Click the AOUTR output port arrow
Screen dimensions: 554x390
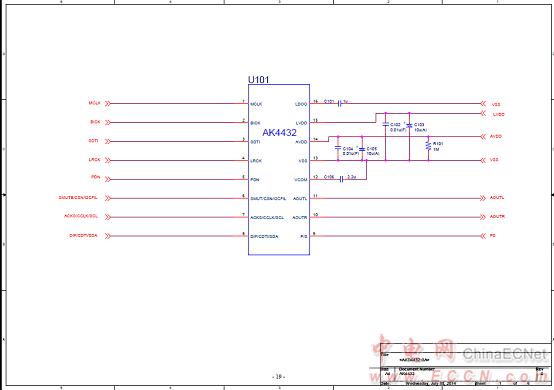[x=483, y=217]
